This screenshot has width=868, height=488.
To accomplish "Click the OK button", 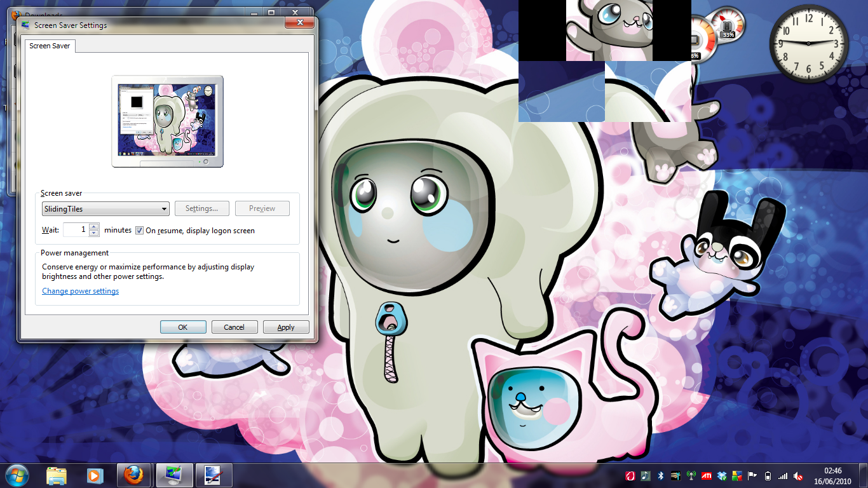I will point(183,327).
